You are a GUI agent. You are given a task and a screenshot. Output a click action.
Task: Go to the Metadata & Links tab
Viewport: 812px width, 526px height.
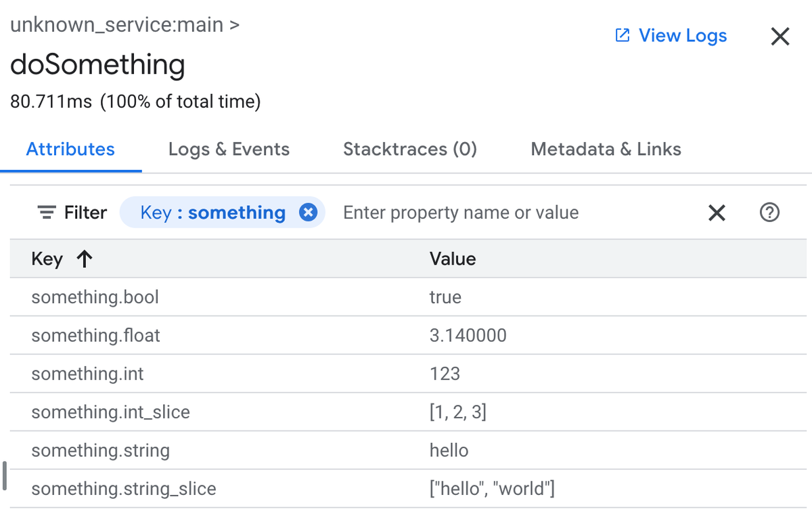pyautogui.click(x=606, y=150)
